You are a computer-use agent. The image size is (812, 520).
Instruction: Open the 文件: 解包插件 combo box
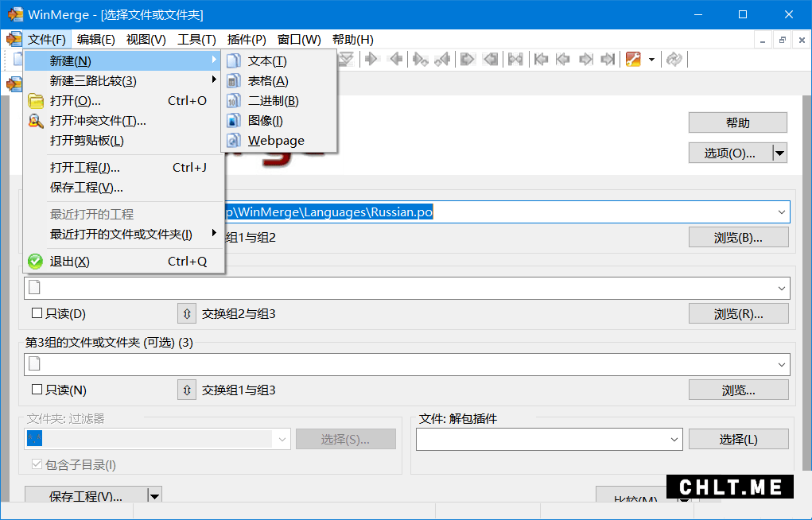click(674, 440)
